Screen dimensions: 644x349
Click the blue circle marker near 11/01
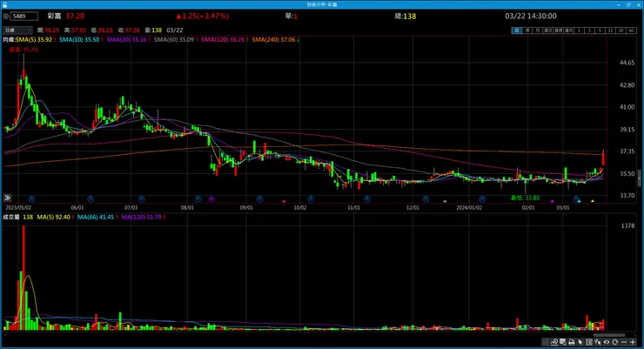pyautogui.click(x=366, y=199)
